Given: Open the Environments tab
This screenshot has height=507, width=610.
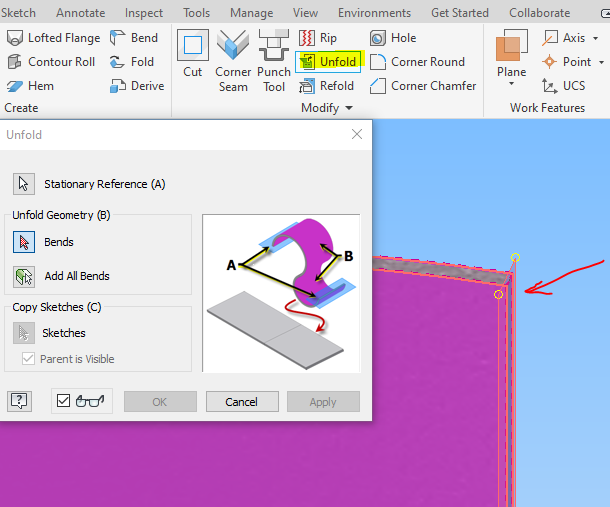Looking at the screenshot, I should pos(374,13).
